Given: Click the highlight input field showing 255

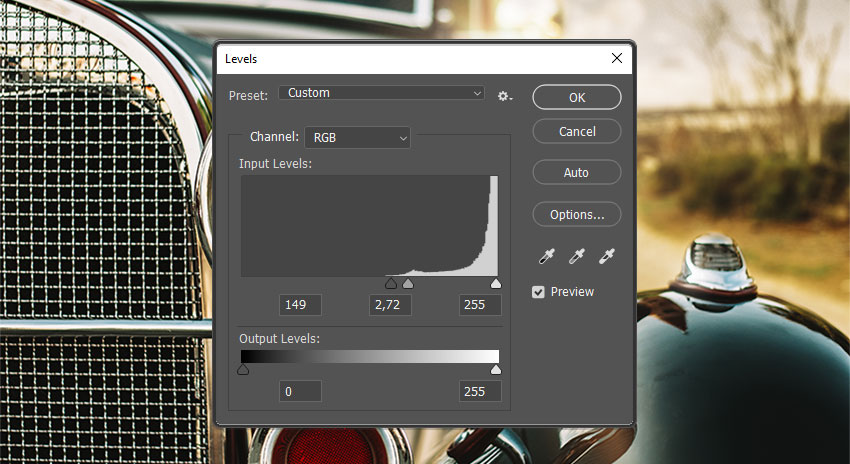Looking at the screenshot, I should [480, 305].
